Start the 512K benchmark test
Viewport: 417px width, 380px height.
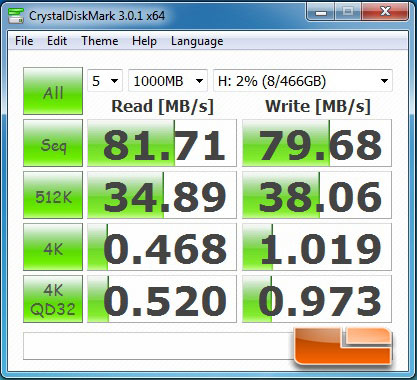click(x=53, y=195)
